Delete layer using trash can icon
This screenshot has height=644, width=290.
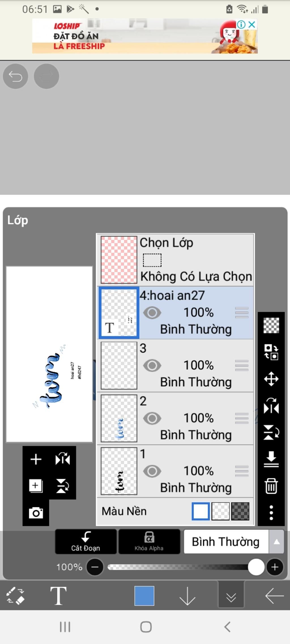coord(271,486)
